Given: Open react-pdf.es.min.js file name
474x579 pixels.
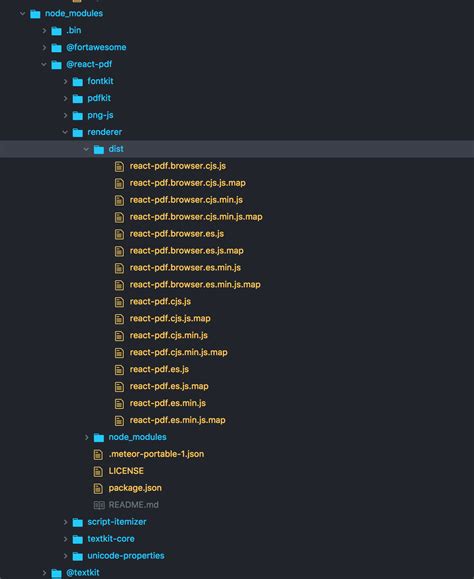Looking at the screenshot, I should pos(168,403).
